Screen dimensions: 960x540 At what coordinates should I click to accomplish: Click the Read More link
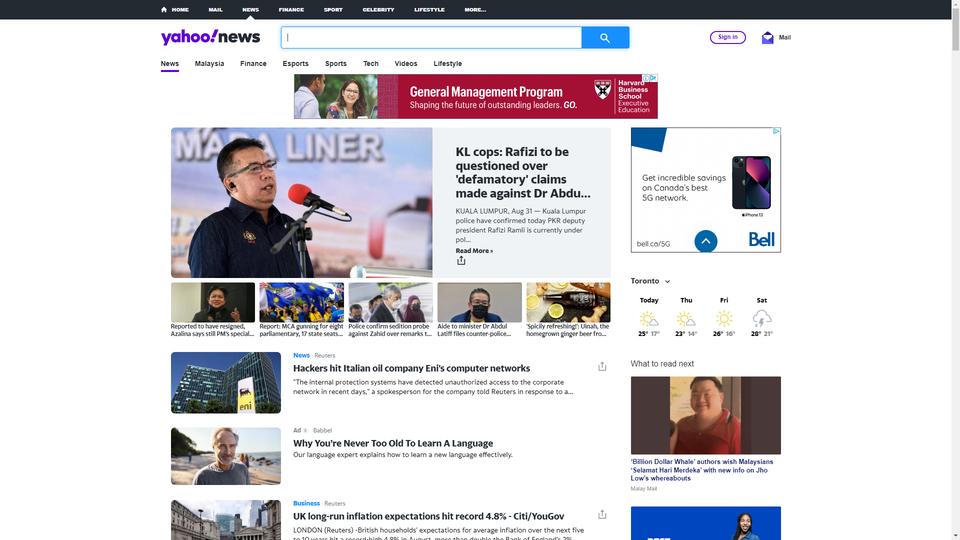pos(474,251)
